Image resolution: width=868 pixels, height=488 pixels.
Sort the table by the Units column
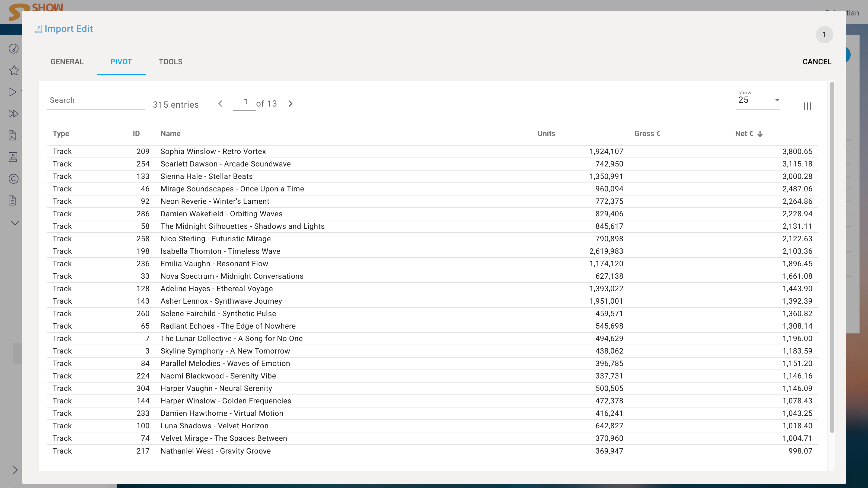point(546,133)
